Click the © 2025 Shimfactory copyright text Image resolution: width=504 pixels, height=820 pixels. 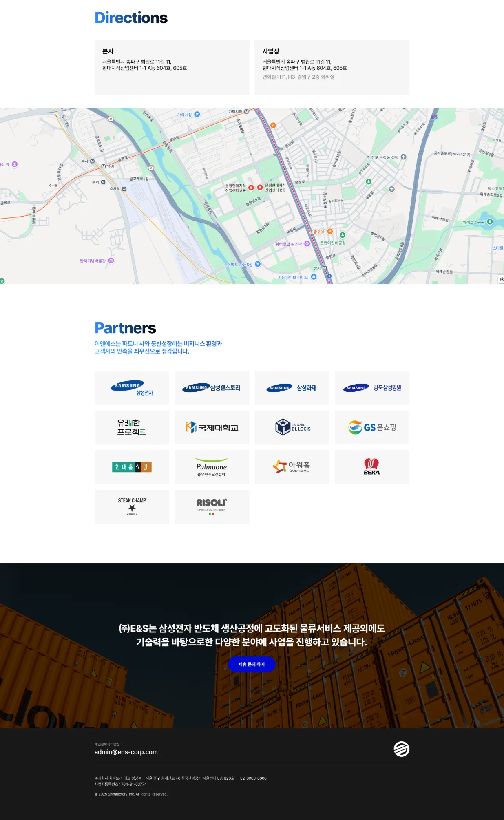(131, 794)
